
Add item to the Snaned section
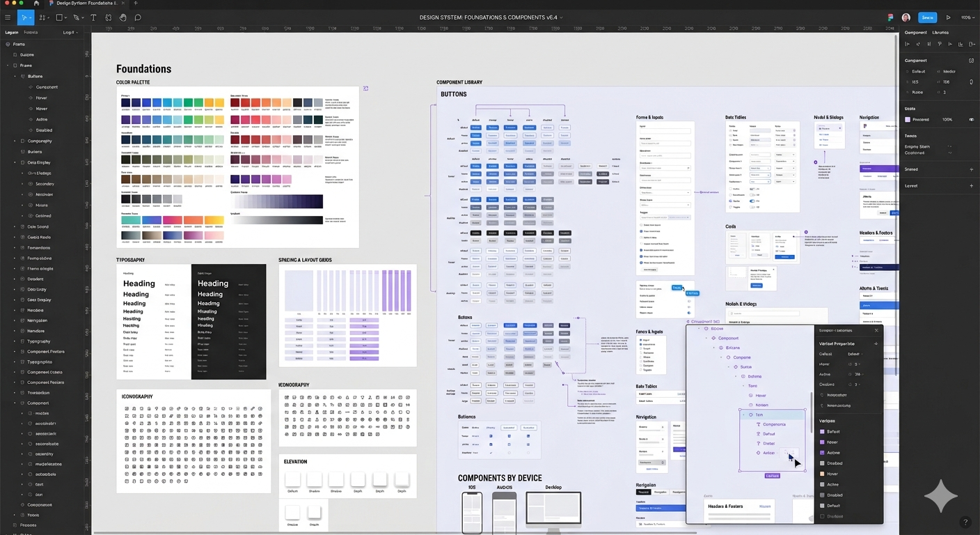pyautogui.click(x=972, y=169)
